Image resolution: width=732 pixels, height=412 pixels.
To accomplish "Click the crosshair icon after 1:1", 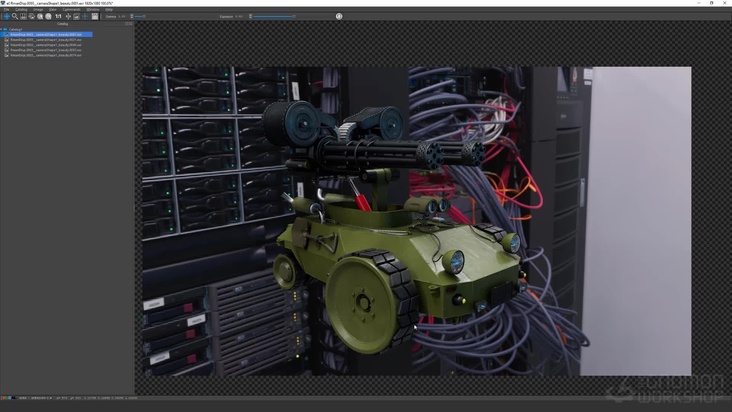I will [x=67, y=16].
